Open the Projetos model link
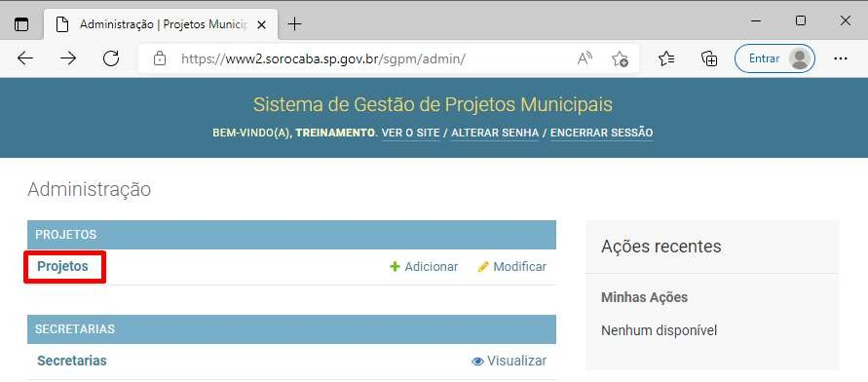868x382 pixels. coord(62,266)
